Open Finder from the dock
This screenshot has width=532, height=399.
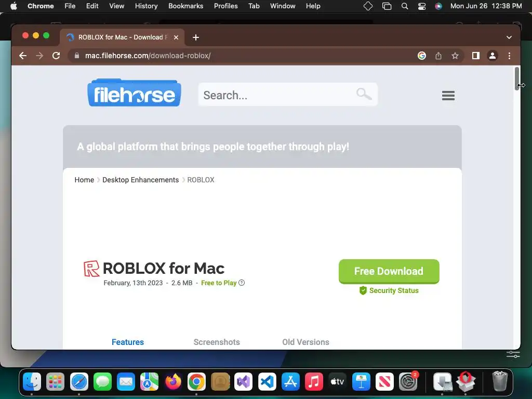click(x=32, y=382)
